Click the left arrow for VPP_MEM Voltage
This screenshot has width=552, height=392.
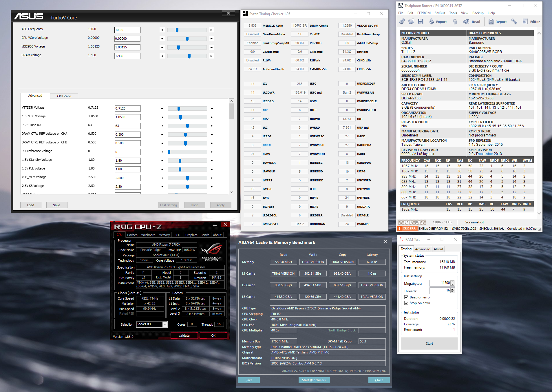pos(162,178)
